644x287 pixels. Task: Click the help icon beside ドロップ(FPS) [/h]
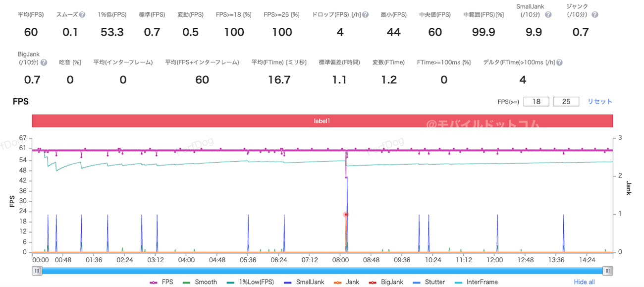click(366, 15)
